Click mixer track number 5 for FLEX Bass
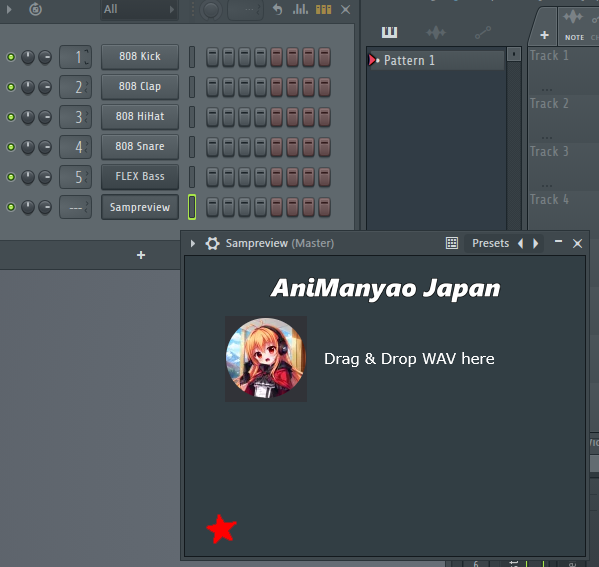 pos(76,177)
